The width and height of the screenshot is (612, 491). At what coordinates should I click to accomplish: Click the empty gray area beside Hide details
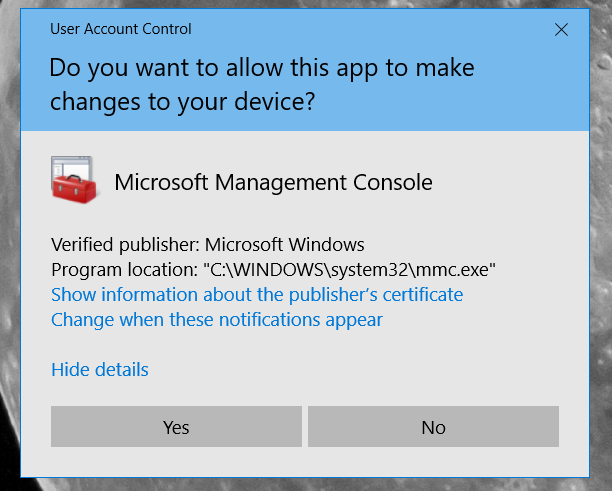coord(351,370)
